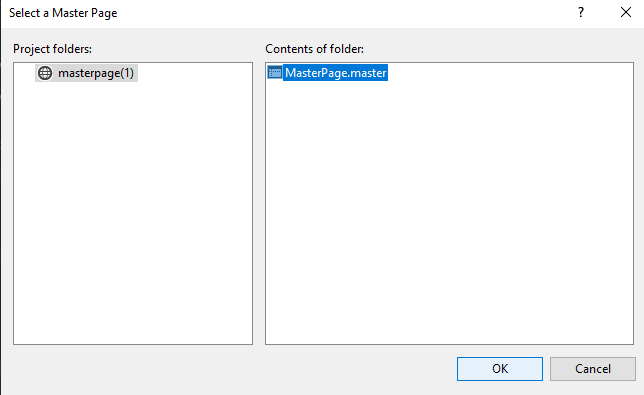Screen dimensions: 644x395
Task: Click gray footer area left of OK
Action: pyautogui.click(x=230, y=369)
